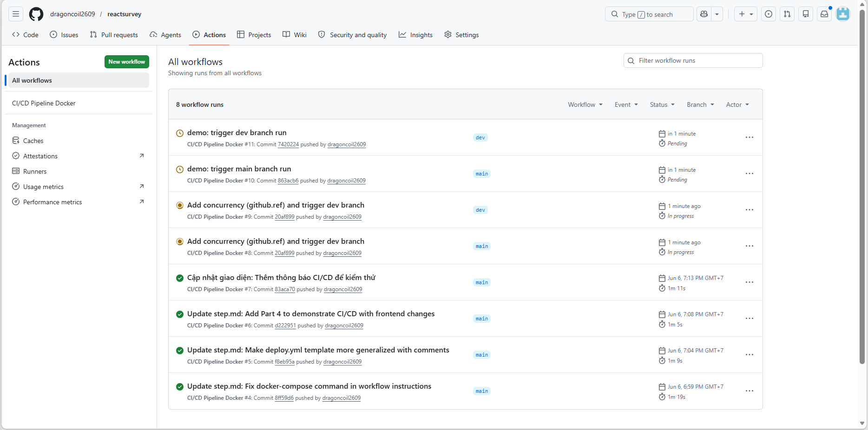Open the Settings tab
Screen dimensions: 868x430
[x=461, y=35]
